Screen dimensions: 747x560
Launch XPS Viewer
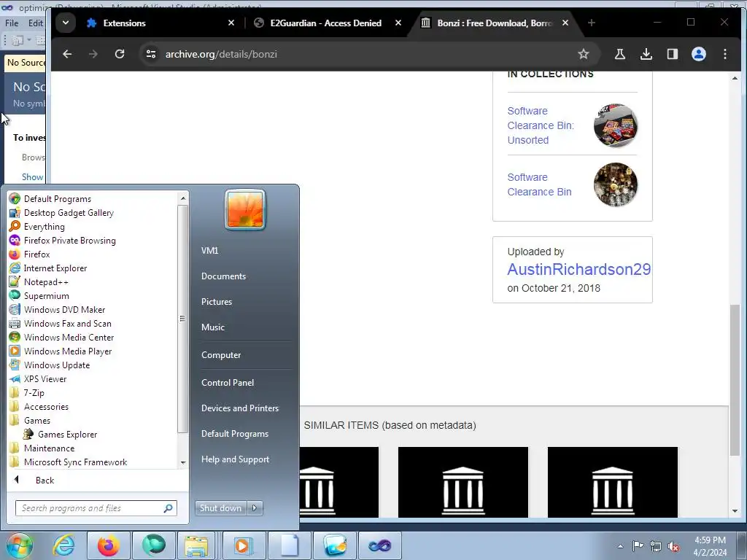click(x=45, y=379)
